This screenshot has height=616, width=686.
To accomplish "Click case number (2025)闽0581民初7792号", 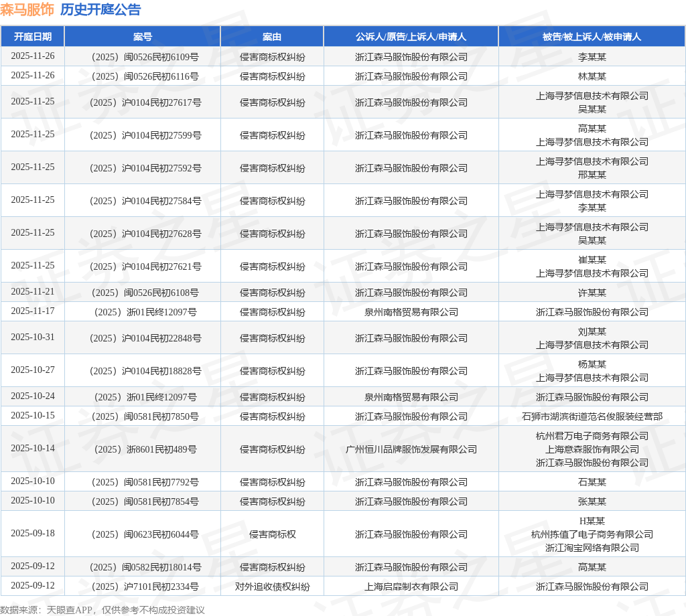I will 143,482.
